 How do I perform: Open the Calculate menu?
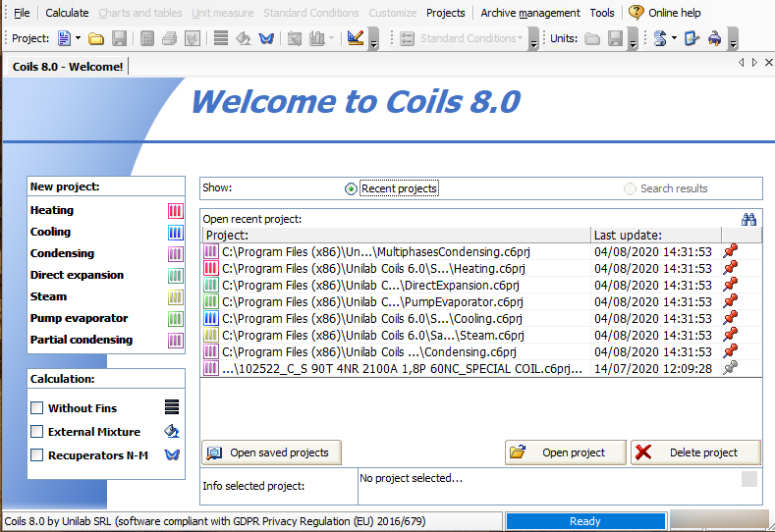(x=67, y=13)
